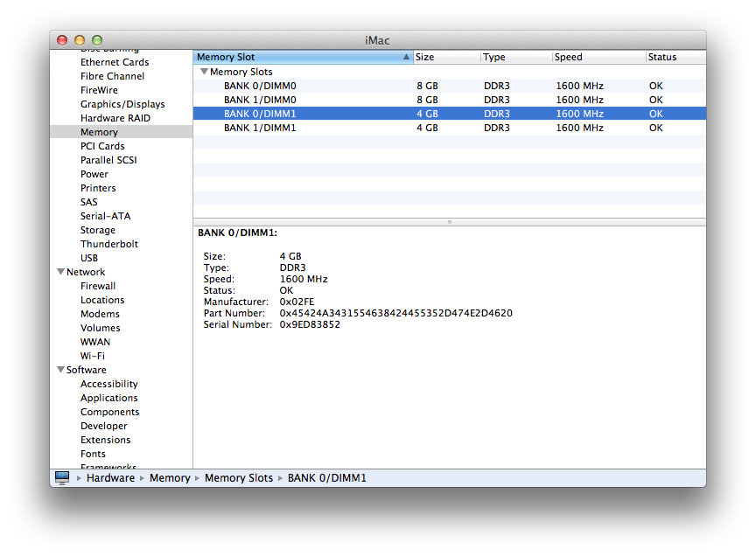Click the Manufacturer value 0x02FE
Screen dimensions: 756x556
coord(297,302)
